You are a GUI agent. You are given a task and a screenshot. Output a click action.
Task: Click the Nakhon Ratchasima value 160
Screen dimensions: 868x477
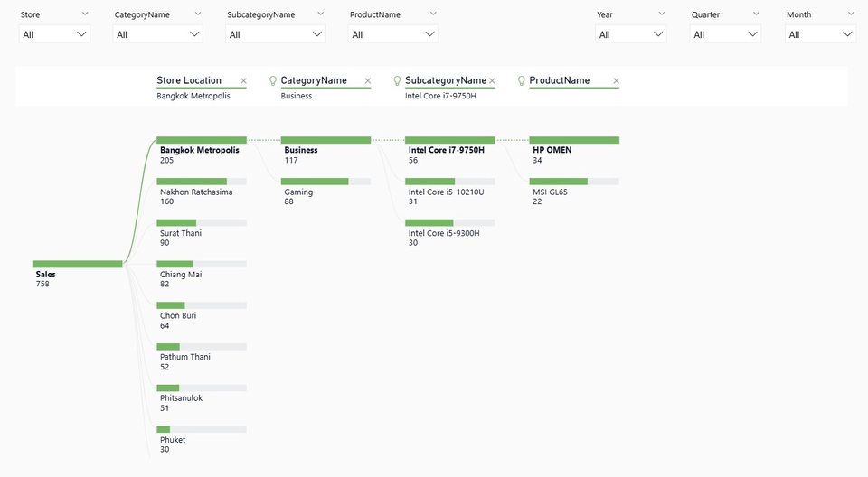tap(166, 201)
